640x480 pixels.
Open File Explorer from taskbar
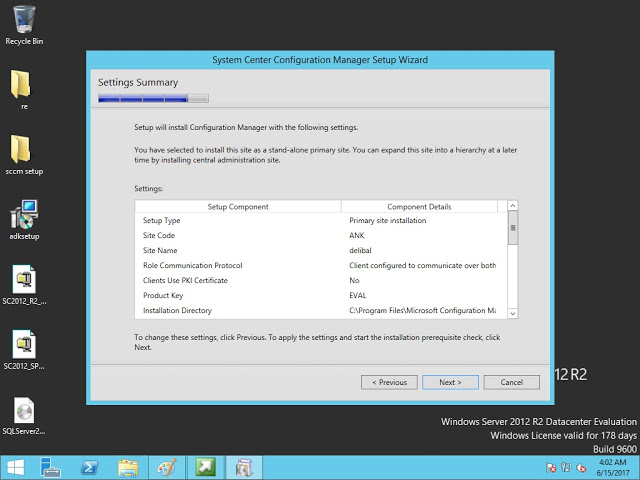[x=128, y=467]
